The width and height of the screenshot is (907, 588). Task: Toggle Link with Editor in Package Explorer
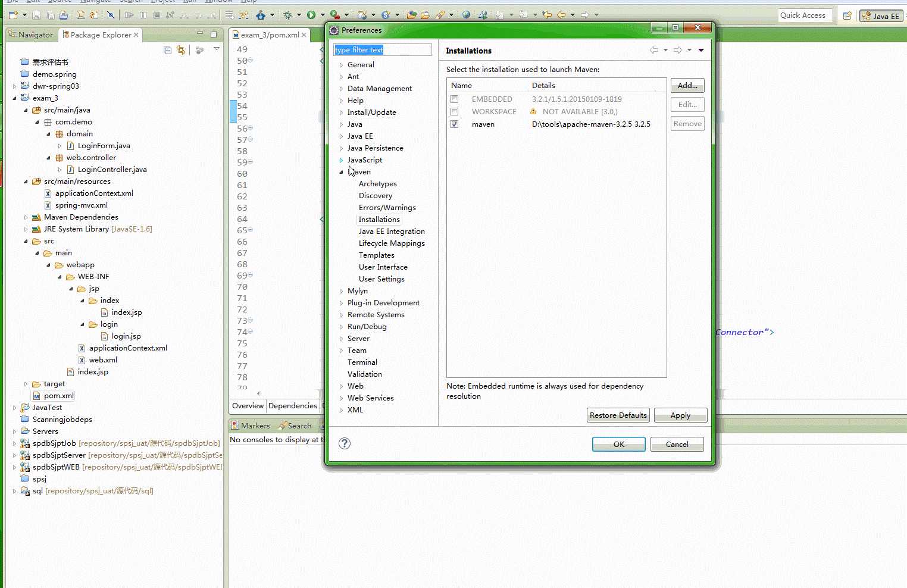pos(181,51)
